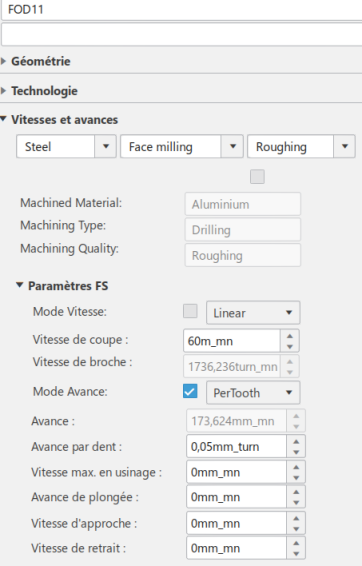Open the Roughing quality dropdown
Screen dimensions: 362x566
click(x=345, y=147)
